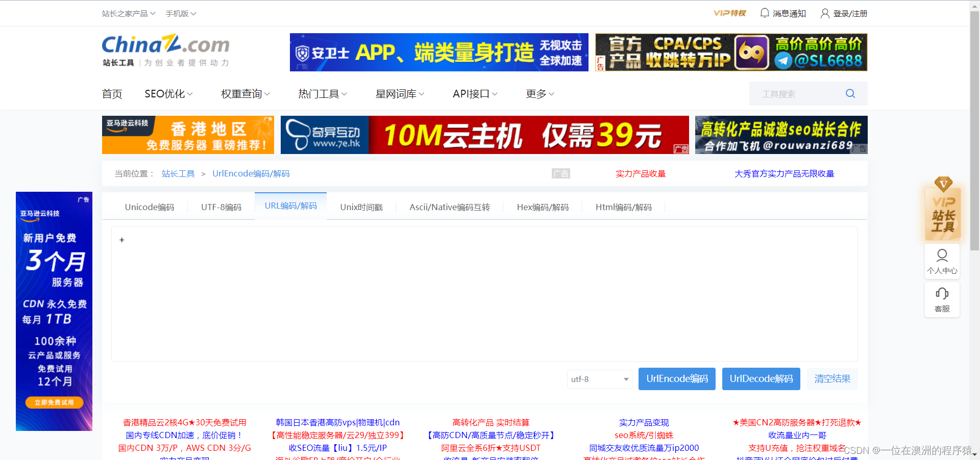Click the 韩国日本香港高防vps link
980x460 pixels.
[338, 423]
